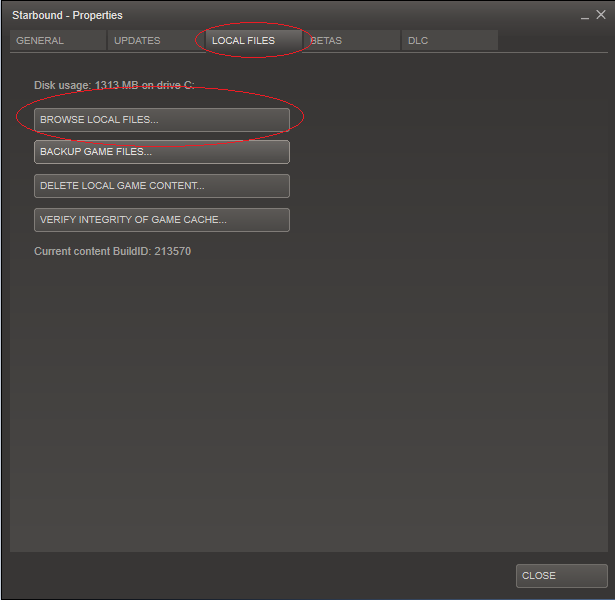Open the Updates tab
This screenshot has height=600, width=615.
156,40
